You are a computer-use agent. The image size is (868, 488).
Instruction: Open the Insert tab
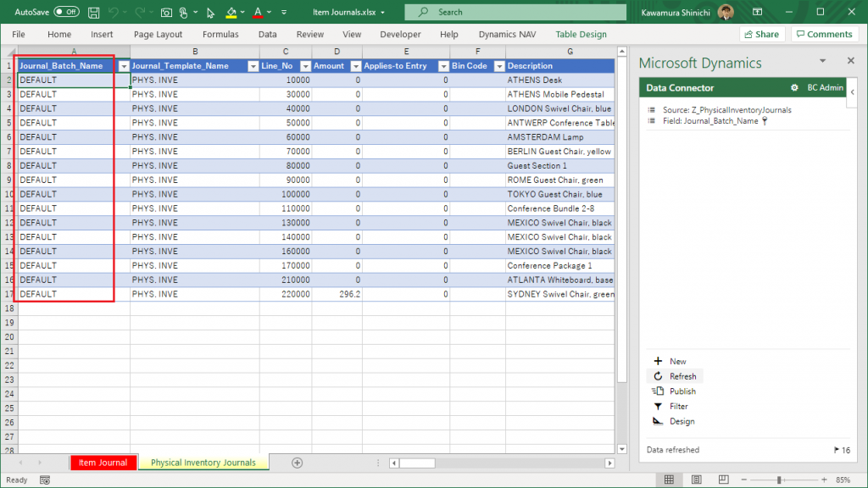[102, 34]
